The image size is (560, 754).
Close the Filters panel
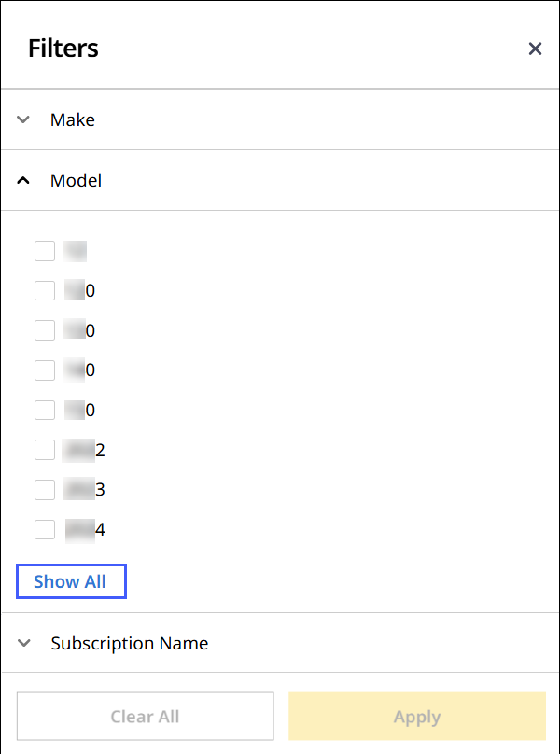(x=535, y=49)
